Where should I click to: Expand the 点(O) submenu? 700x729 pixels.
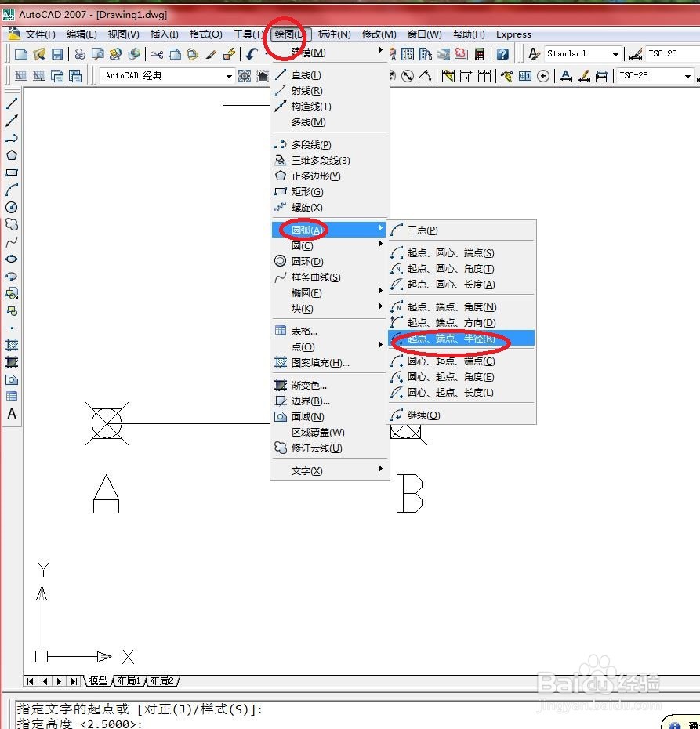[329, 346]
